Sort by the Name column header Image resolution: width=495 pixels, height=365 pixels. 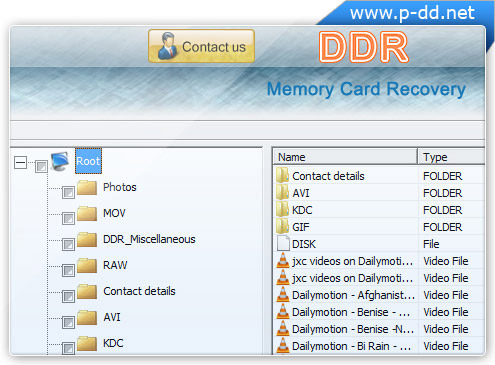click(345, 157)
